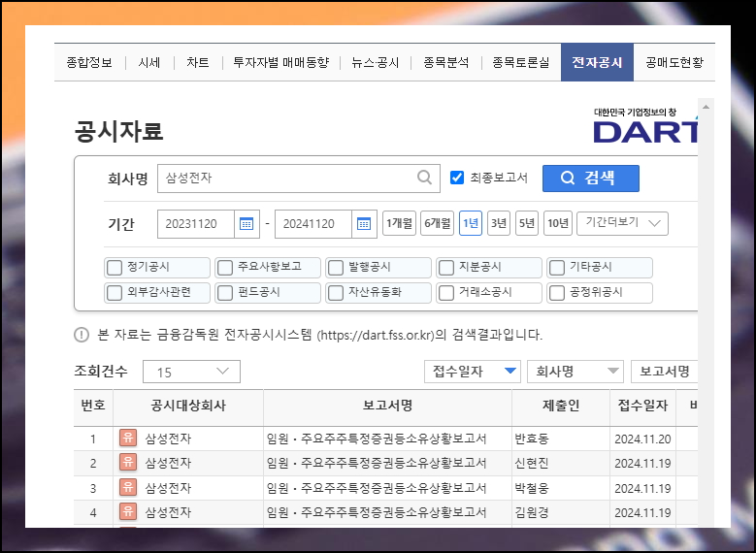This screenshot has width=756, height=553.
Task: Click the 공시대상회사 column header
Action: click(188, 406)
